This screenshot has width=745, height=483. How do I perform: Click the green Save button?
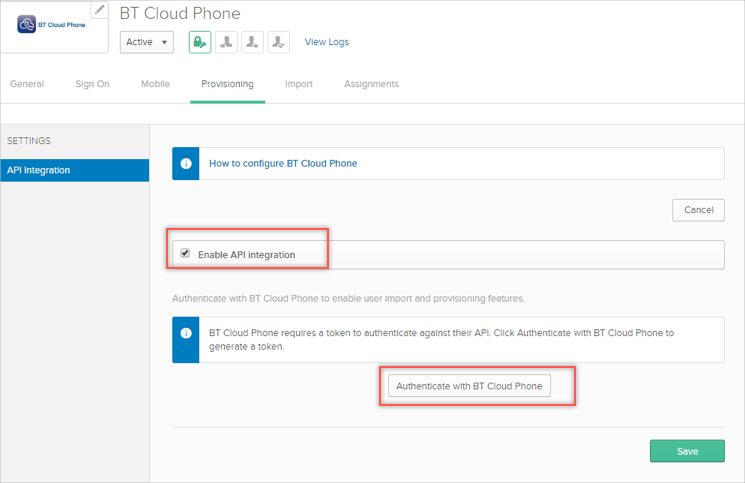pos(687,451)
